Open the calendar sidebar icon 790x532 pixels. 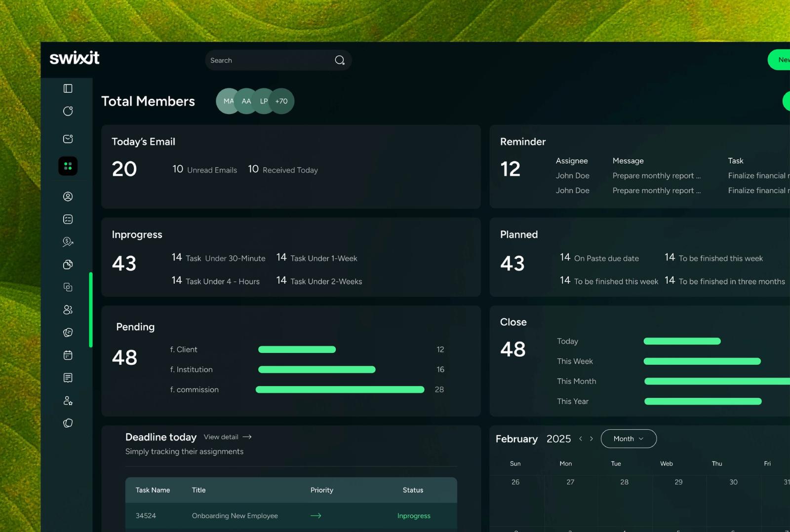[x=68, y=355]
